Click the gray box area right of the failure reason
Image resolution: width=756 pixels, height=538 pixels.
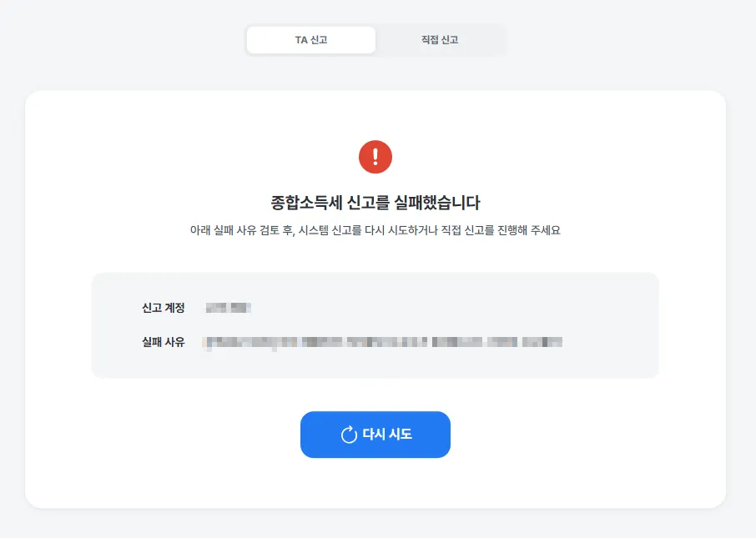pyautogui.click(x=610, y=342)
